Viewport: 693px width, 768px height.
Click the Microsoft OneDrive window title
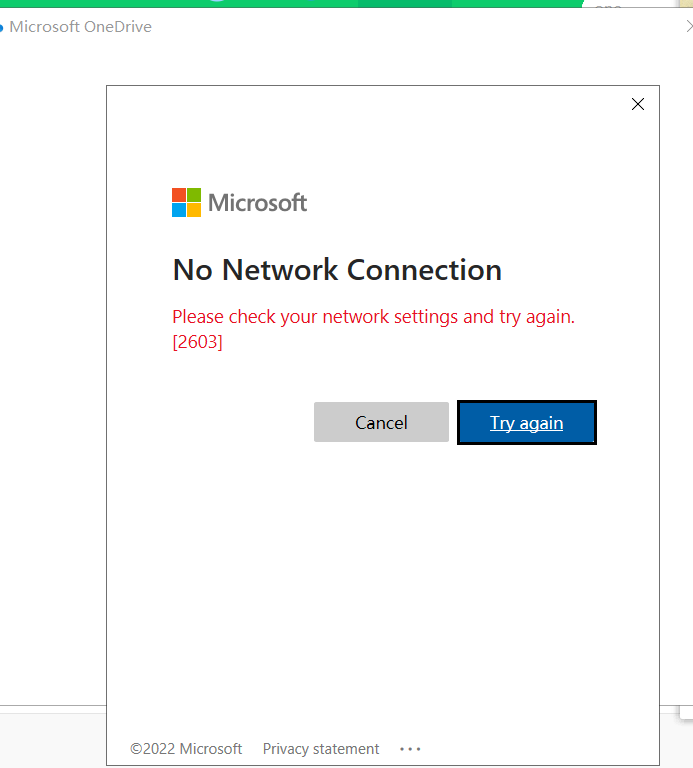tap(80, 27)
